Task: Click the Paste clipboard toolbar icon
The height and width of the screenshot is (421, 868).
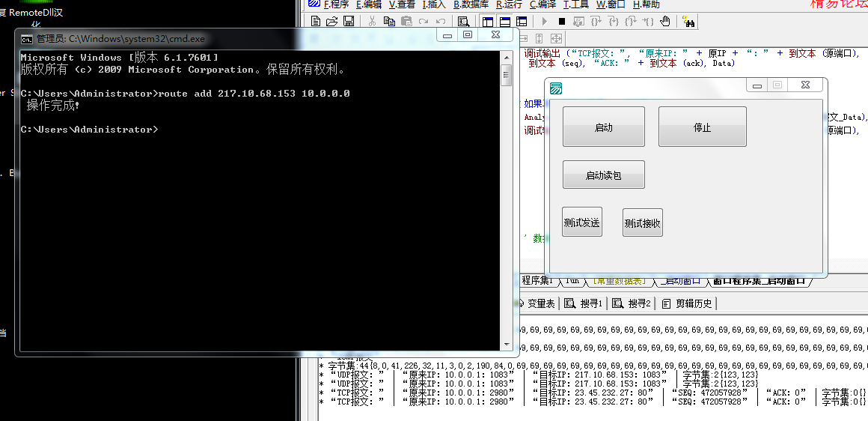Action: [406, 22]
